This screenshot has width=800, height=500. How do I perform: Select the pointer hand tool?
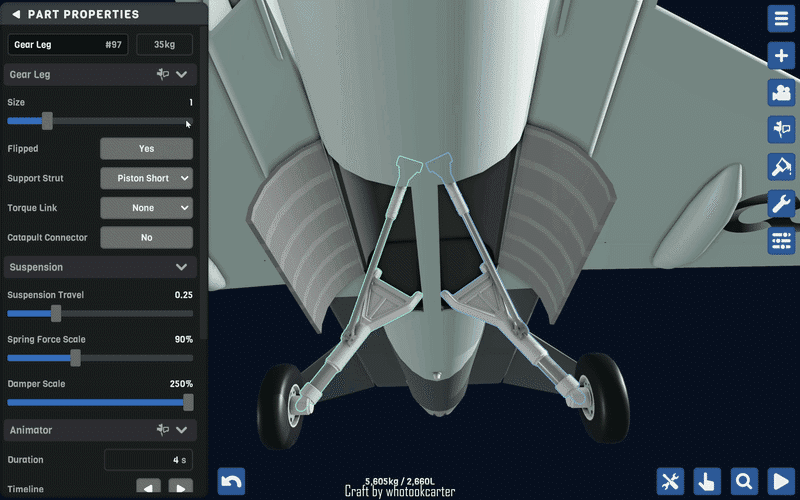point(707,481)
